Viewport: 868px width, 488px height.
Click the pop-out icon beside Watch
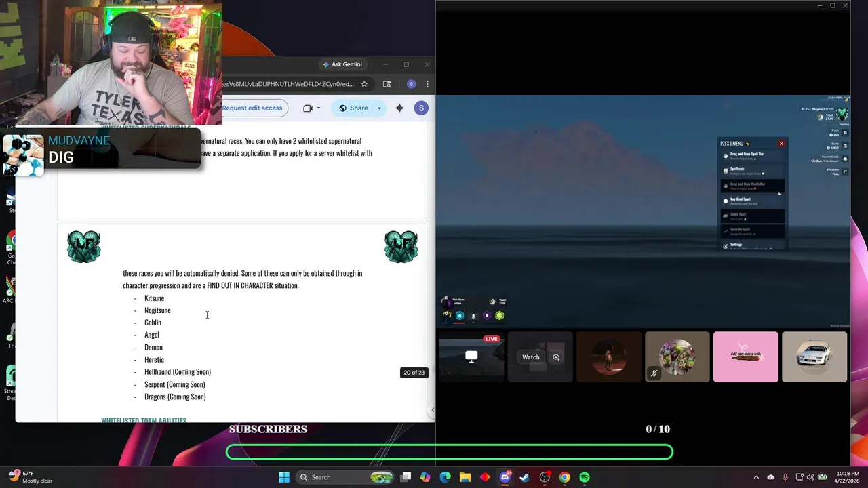pos(556,357)
